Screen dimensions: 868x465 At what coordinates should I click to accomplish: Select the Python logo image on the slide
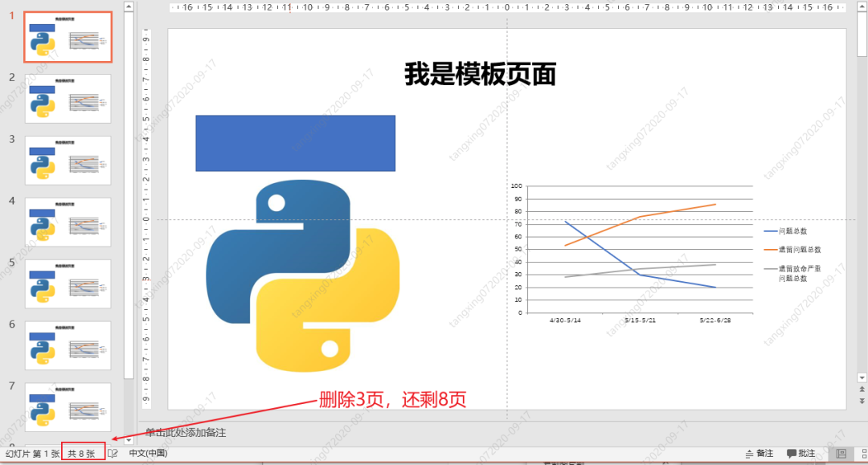[x=303, y=275]
